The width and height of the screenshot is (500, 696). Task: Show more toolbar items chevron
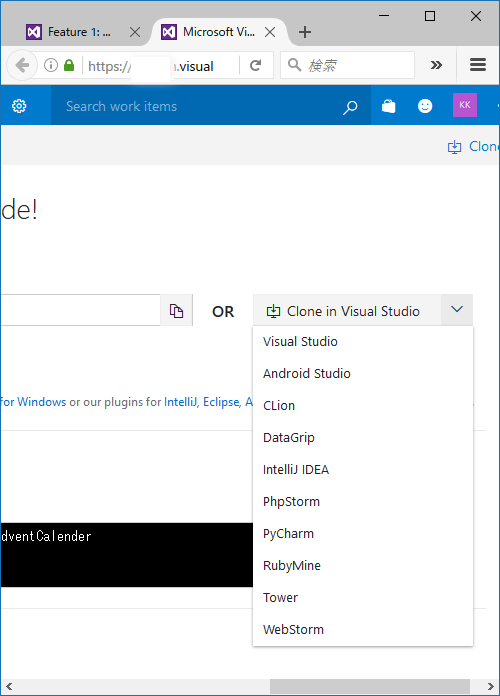click(x=436, y=65)
